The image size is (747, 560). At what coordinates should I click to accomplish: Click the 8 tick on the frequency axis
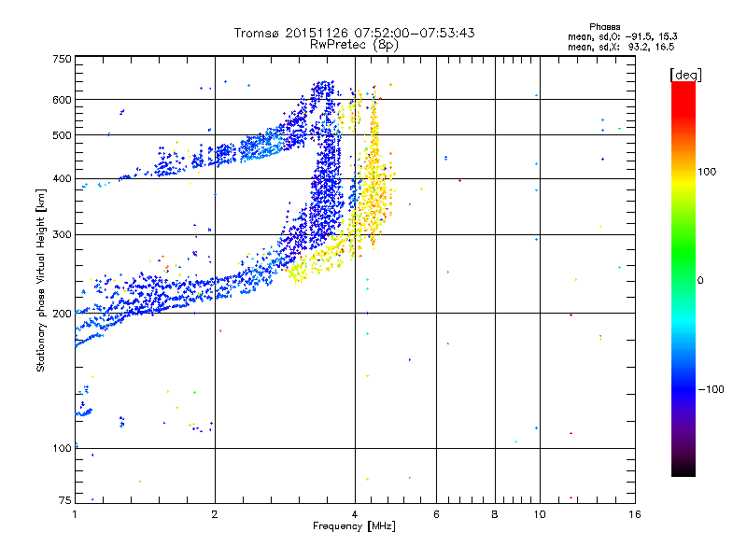495,514
